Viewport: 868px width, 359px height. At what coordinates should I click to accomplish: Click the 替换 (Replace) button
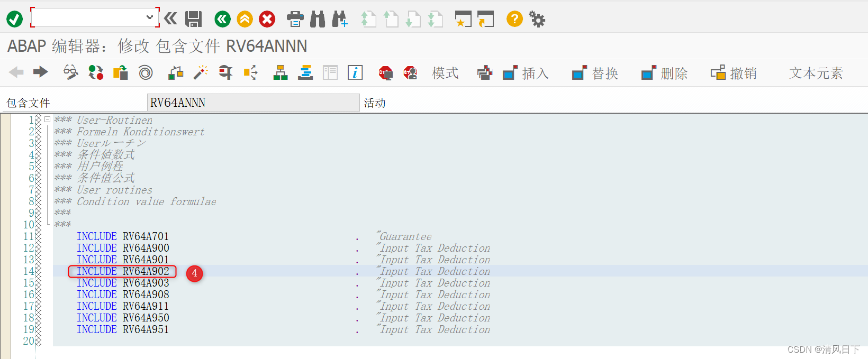595,73
